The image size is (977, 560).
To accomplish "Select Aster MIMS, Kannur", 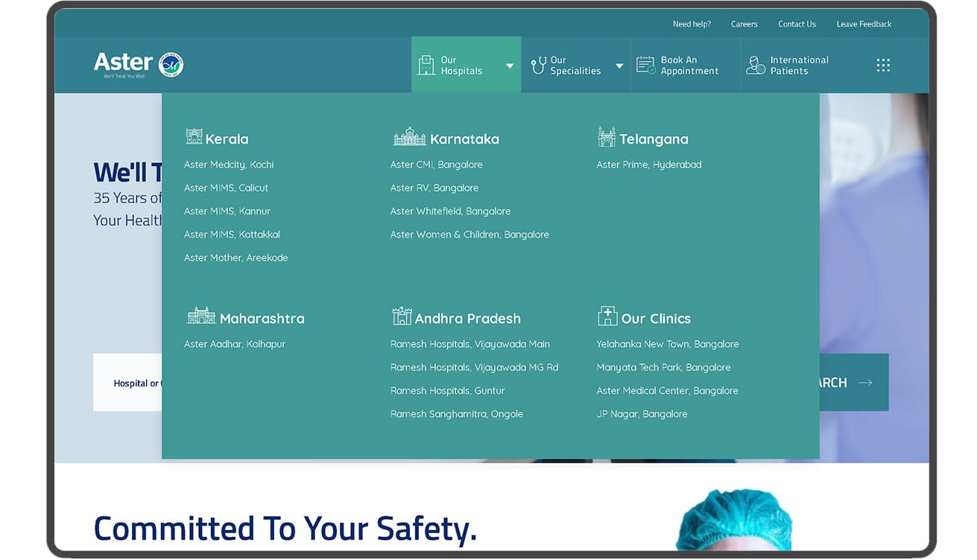I will coord(227,211).
